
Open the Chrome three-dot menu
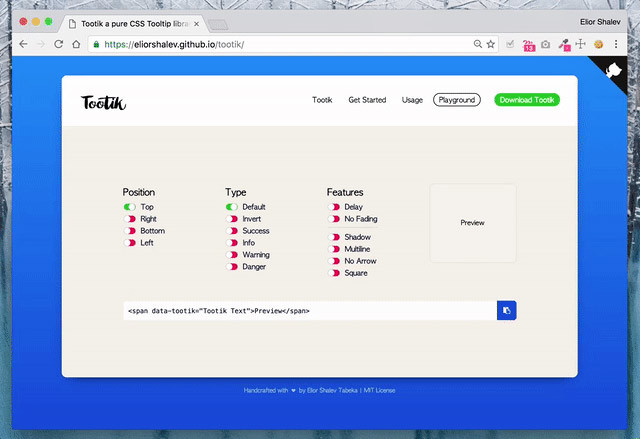(616, 44)
